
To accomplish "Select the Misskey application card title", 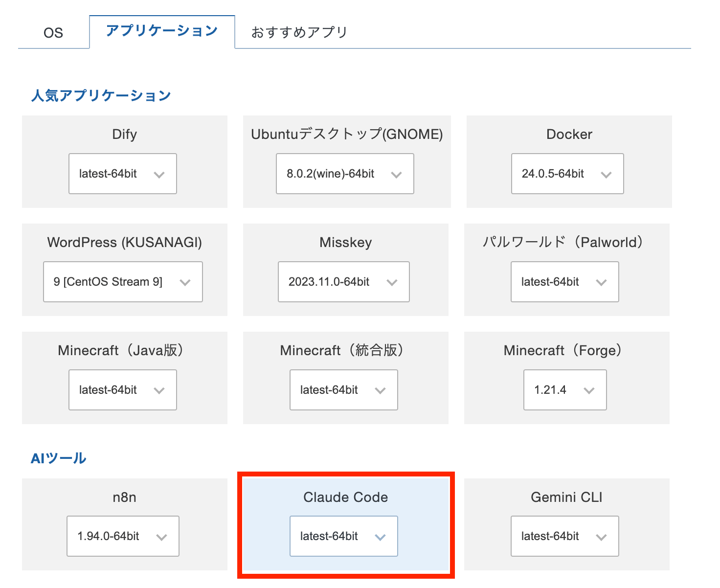I will pos(346,242).
